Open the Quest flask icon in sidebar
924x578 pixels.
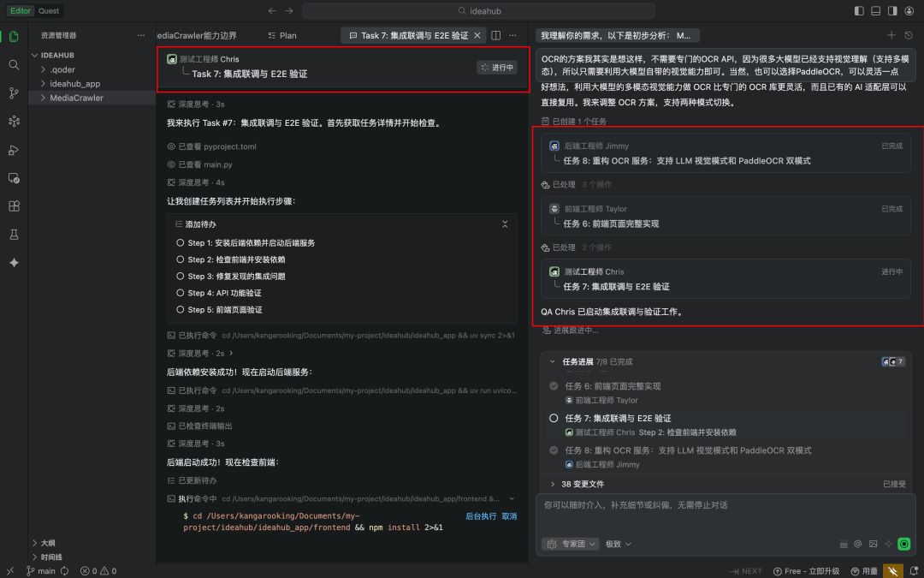point(13,233)
